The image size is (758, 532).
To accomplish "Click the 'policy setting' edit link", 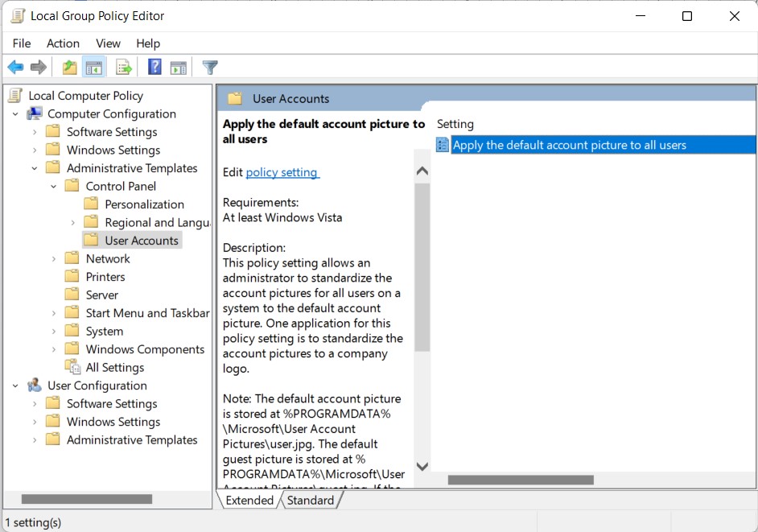I will [282, 172].
